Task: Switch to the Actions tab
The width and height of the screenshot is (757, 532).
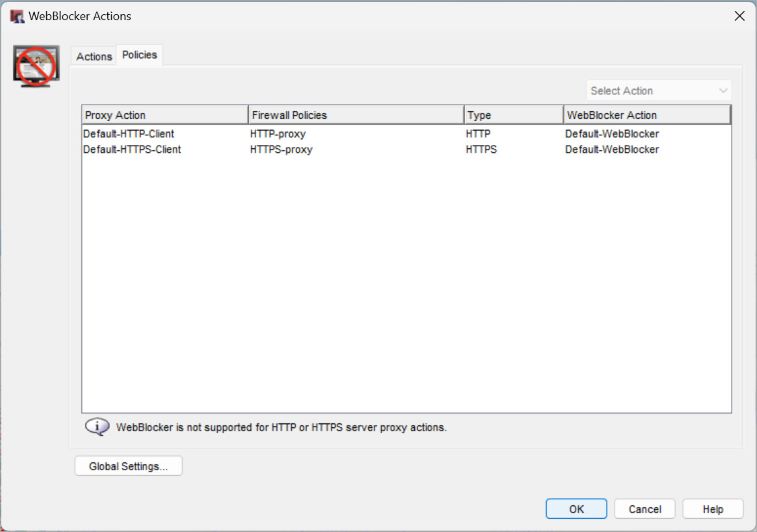Action: 94,56
